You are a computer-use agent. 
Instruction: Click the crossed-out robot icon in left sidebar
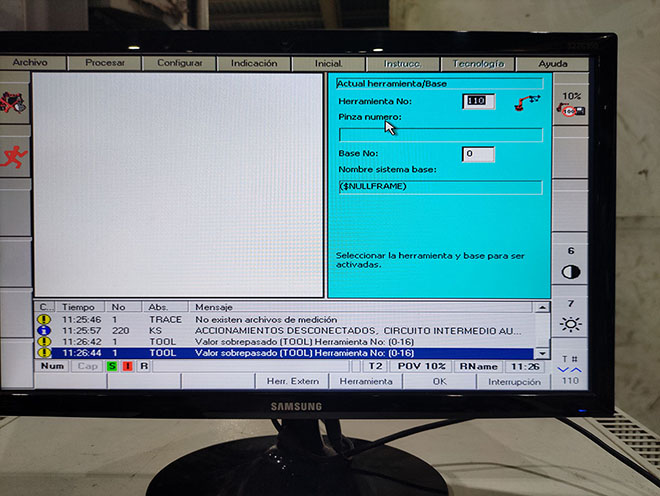[14, 103]
